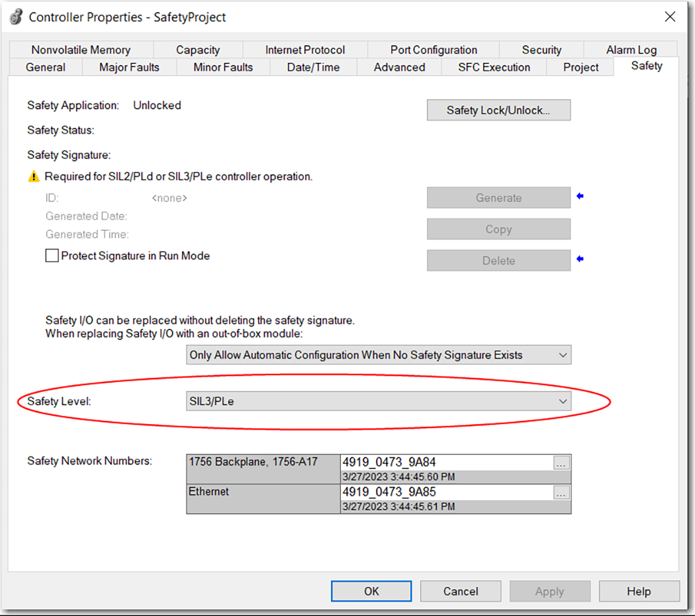The image size is (695, 616).
Task: Open the automatic configuration policy dropdown
Action: coord(563,355)
